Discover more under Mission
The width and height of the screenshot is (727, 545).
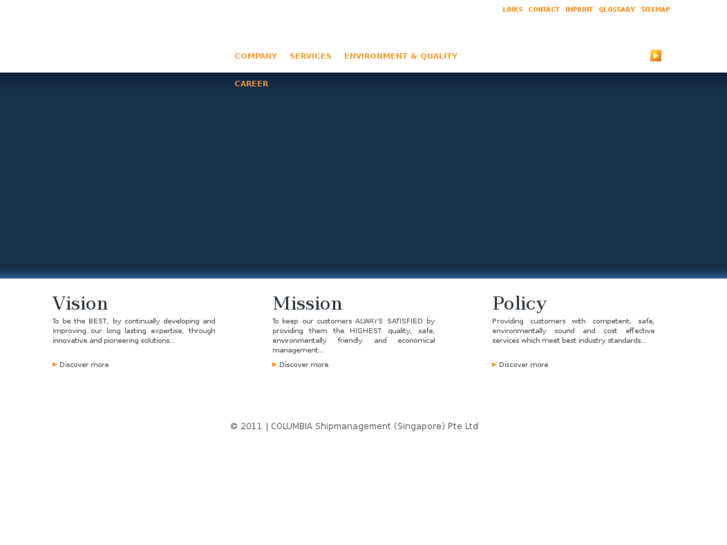[x=304, y=365]
